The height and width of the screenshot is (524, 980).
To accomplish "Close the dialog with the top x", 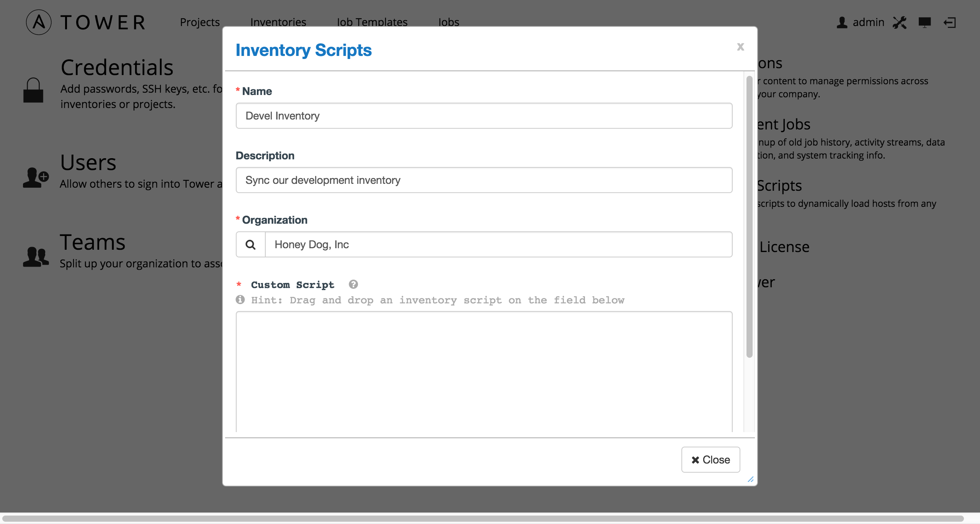I will coord(741,47).
